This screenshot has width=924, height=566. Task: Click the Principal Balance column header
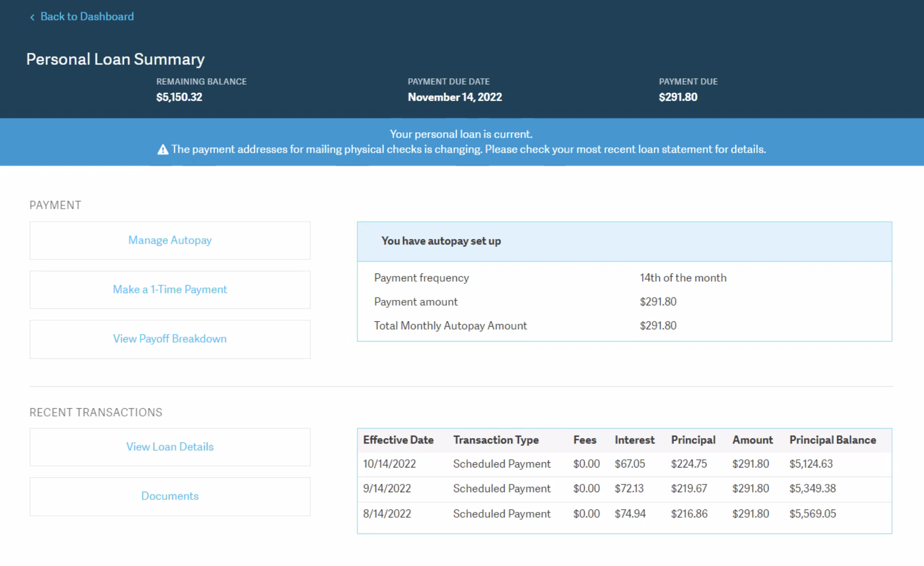(832, 440)
